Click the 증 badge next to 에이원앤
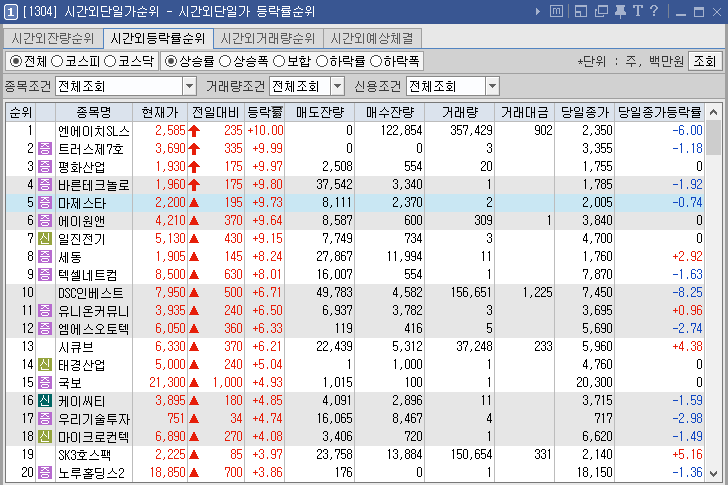Screen dimensions: 728x485 45,220
